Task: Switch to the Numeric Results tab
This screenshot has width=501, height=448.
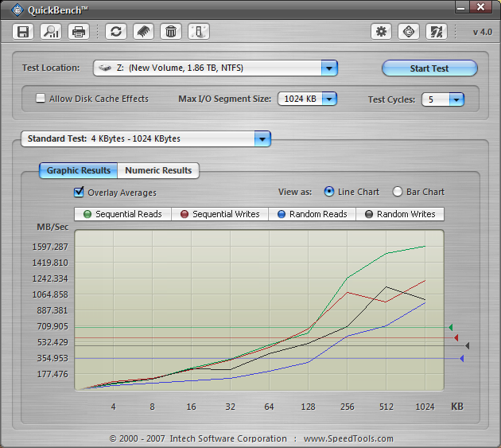Action: point(158,170)
